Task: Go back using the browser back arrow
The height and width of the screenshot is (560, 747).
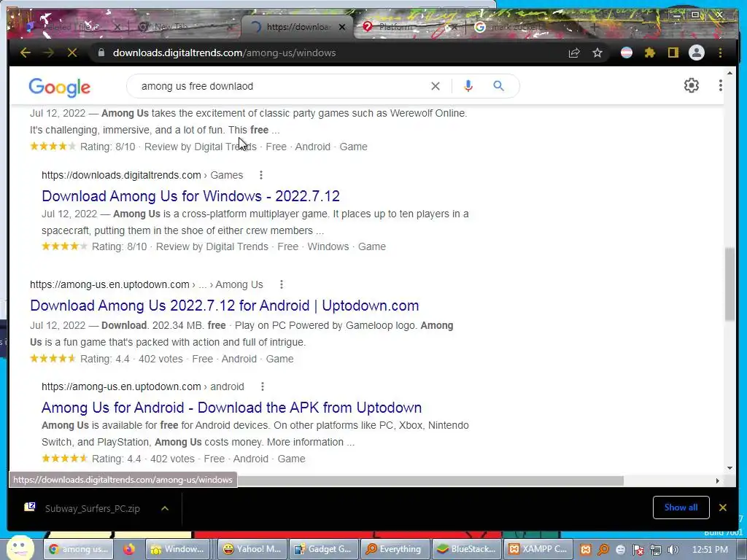Action: point(26,52)
